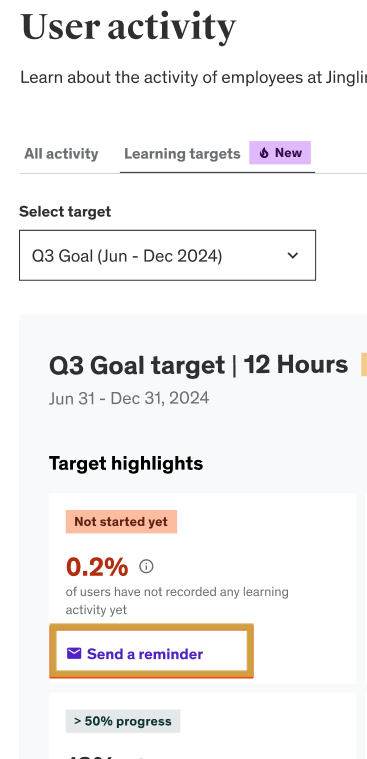
Task: Click the Learn about the activity description text
Action: point(194,77)
